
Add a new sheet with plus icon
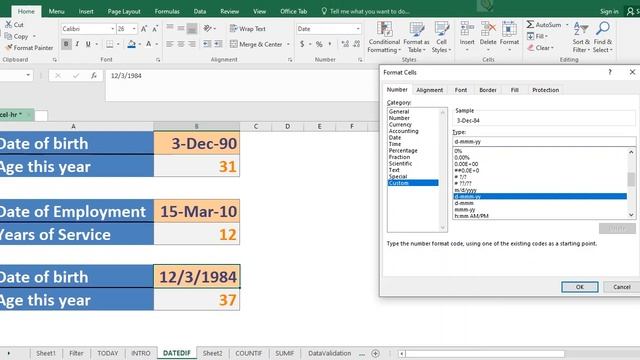pos(376,353)
